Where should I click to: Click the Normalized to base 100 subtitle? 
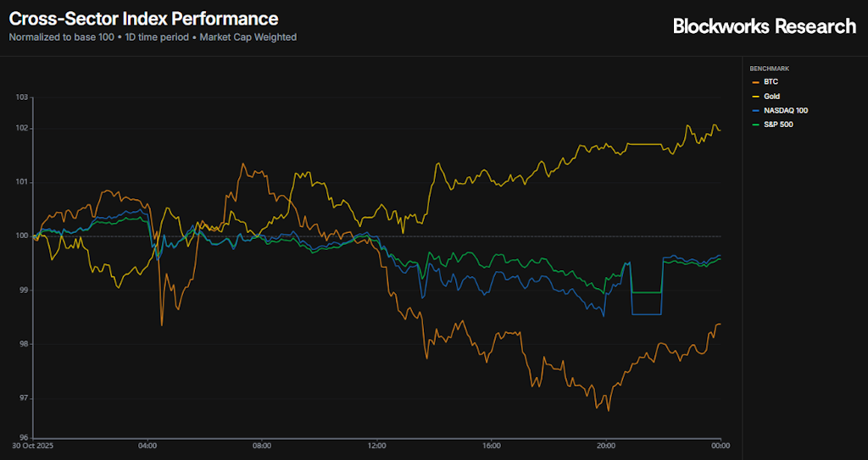62,37
